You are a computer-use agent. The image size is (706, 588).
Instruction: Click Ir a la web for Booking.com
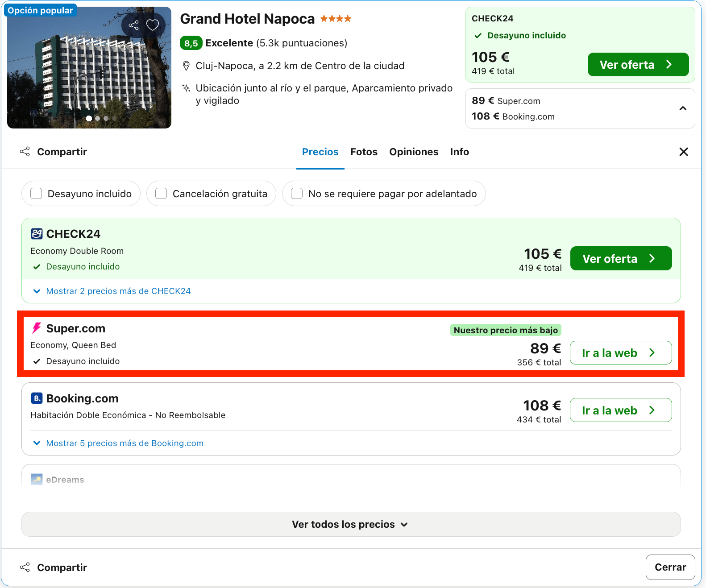point(621,410)
